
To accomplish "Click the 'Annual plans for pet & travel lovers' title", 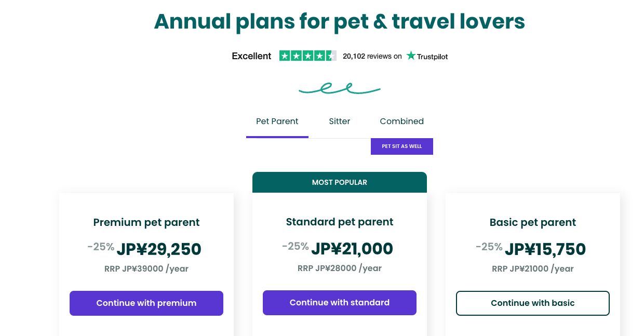I will tap(340, 21).
